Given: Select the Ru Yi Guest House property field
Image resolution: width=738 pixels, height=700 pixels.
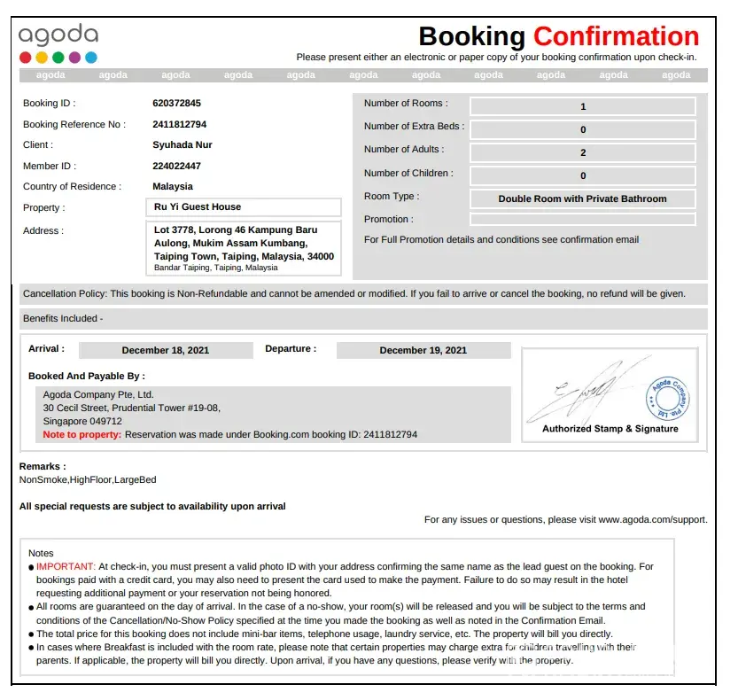Looking at the screenshot, I should (x=244, y=207).
